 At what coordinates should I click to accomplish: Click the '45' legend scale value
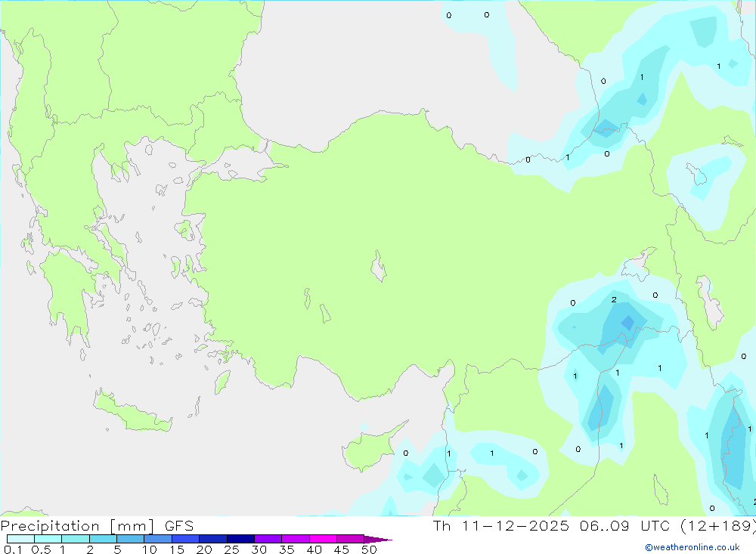click(x=342, y=549)
